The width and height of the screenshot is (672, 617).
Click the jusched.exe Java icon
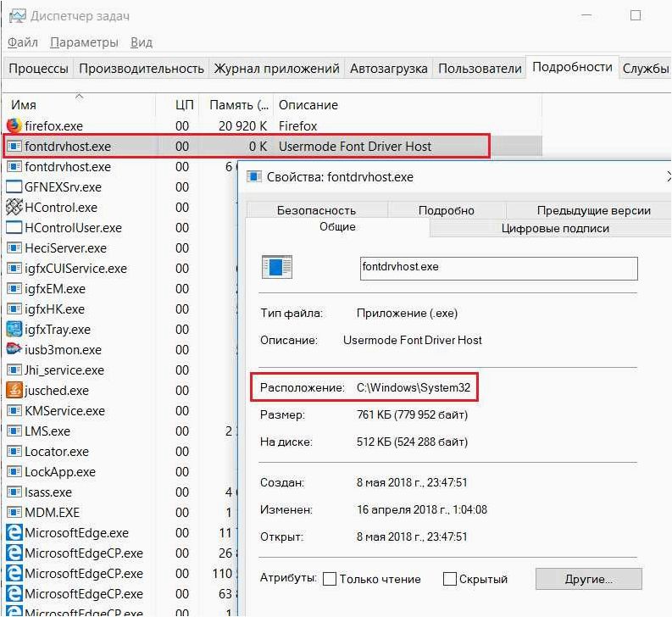point(14,390)
